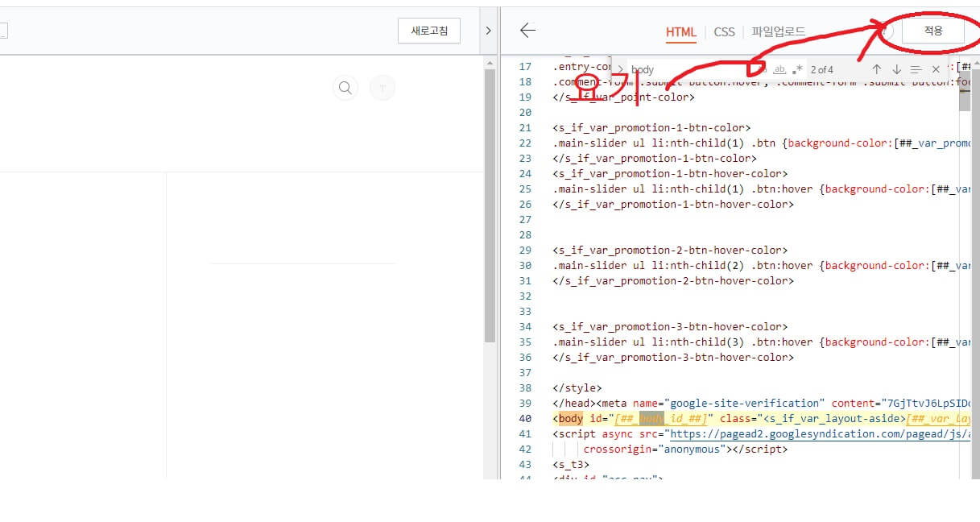Switch to the HTML tab

coord(680,32)
